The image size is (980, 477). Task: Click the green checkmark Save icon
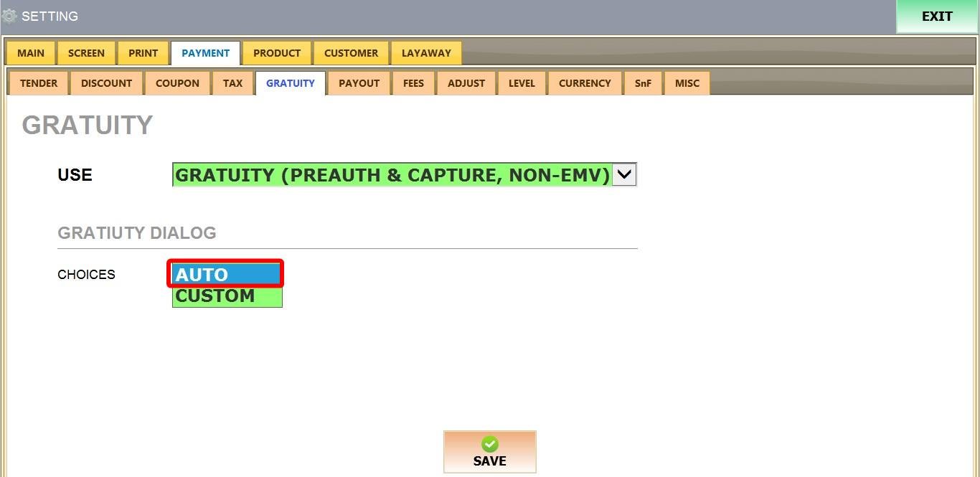(x=489, y=444)
